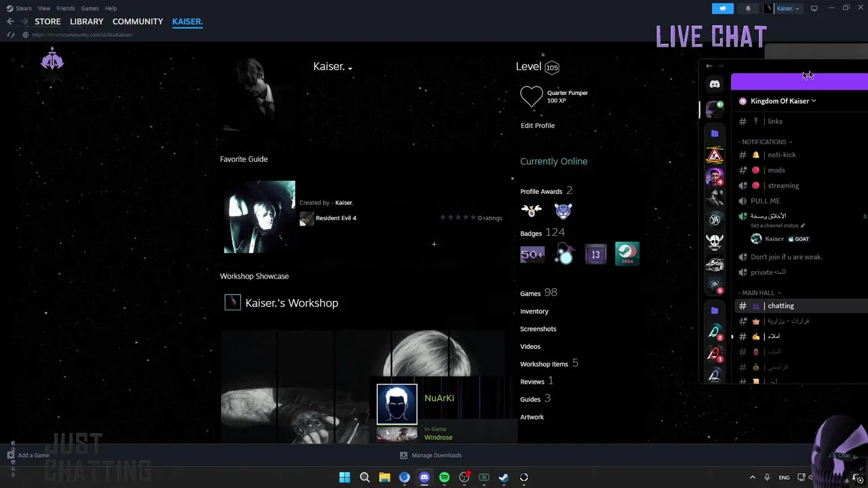Go back with Steam's back arrow
The image size is (868, 488).
[10, 22]
